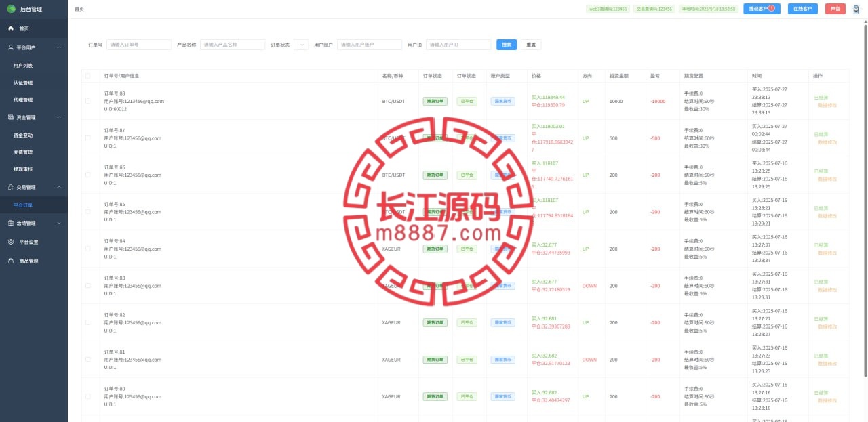
Task: Click the DOWN direction in order 83's row
Action: point(589,286)
